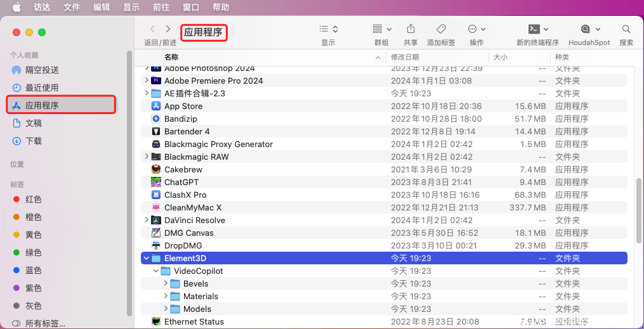This screenshot has height=329, width=644.
Task: Expand the Models folder
Action: (166, 309)
